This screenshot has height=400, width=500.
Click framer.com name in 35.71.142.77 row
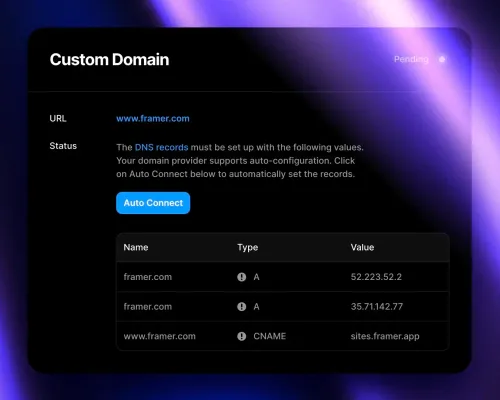[148, 307]
